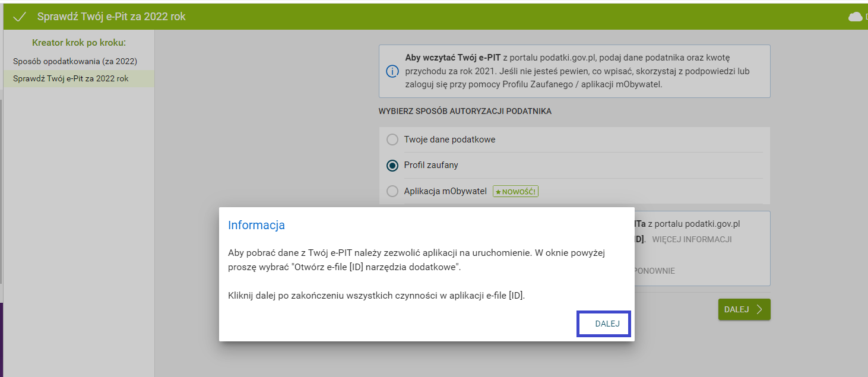Click the green NOWOŚĆ! badge
This screenshot has width=868, height=377.
click(515, 191)
